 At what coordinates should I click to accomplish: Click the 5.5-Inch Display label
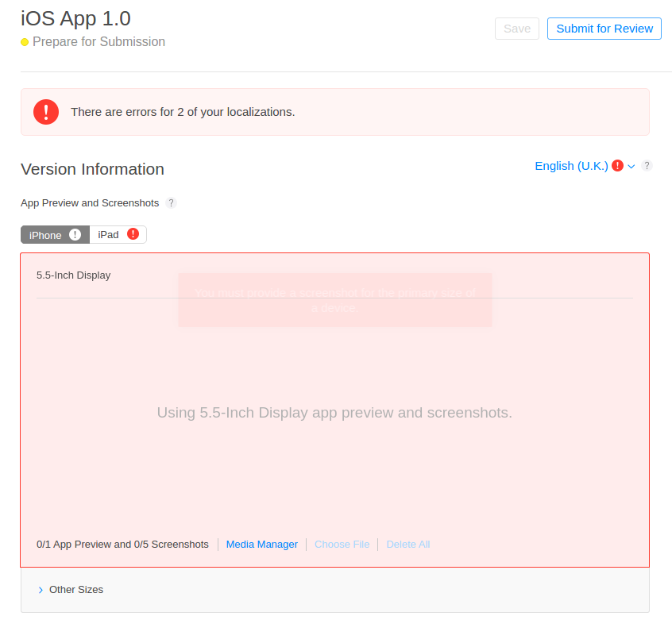(x=73, y=275)
